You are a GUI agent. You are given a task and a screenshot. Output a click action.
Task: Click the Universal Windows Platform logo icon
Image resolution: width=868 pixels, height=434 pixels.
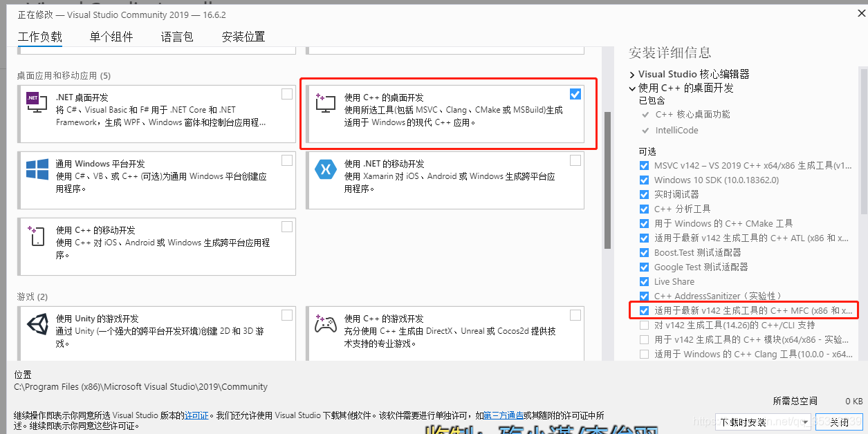click(37, 169)
